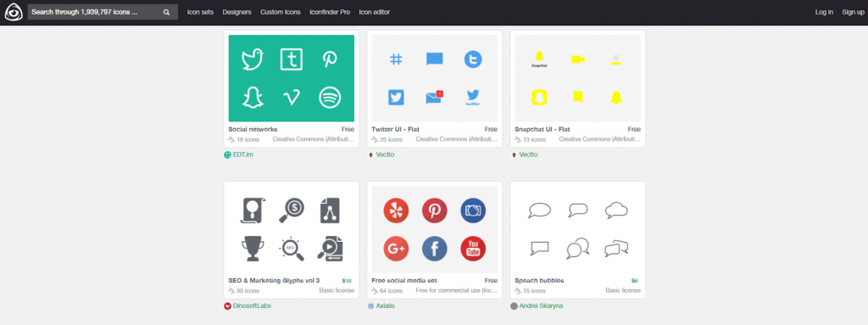Click the $6 price on Speach bubbles
Viewport: 868px width, 325px height.
tap(634, 281)
